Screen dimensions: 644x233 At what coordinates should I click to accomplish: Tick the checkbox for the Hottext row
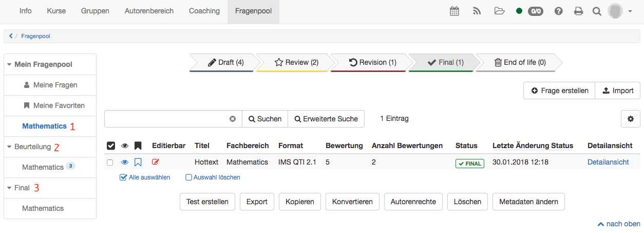pyautogui.click(x=110, y=163)
